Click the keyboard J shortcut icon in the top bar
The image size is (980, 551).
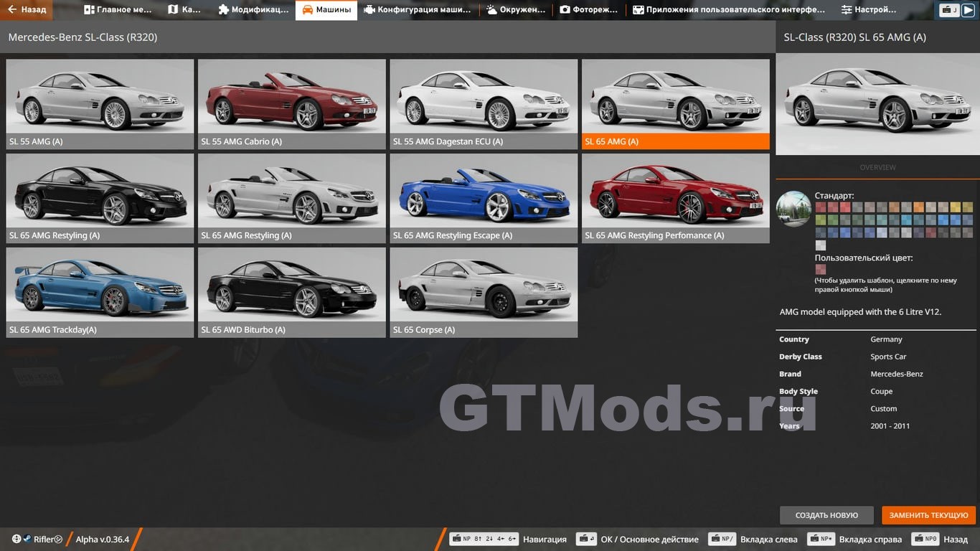(x=950, y=10)
